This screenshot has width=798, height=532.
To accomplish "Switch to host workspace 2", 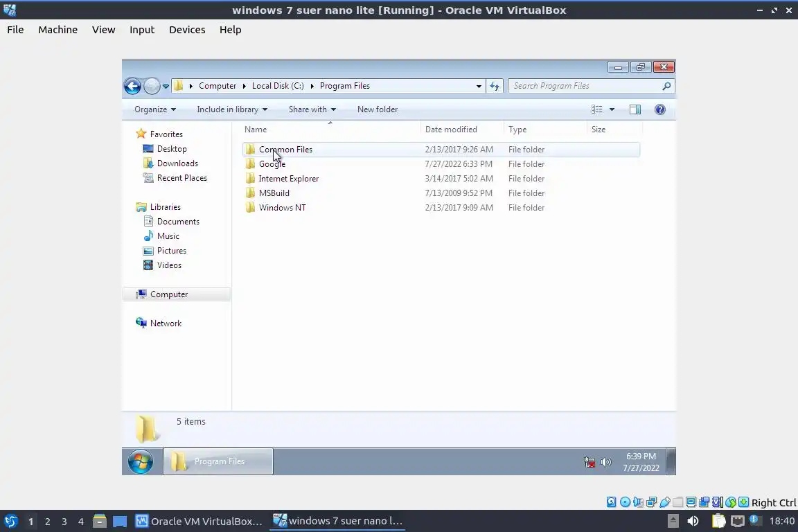I will pyautogui.click(x=47, y=522).
